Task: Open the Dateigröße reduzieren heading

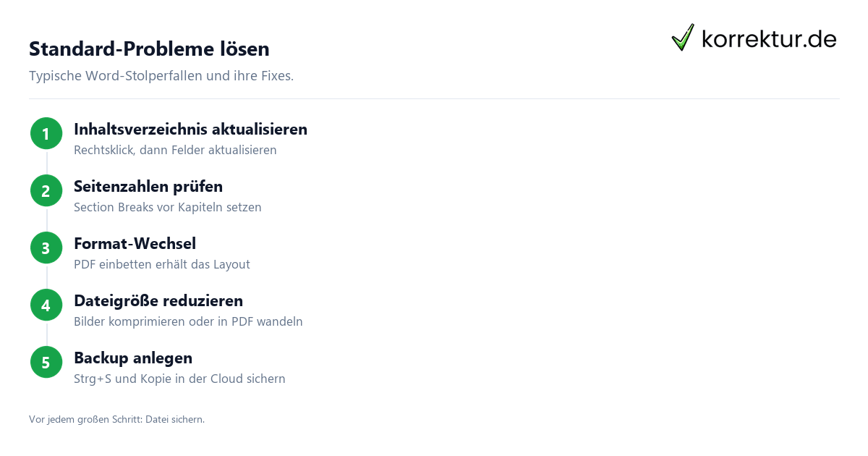Action: pos(158,301)
